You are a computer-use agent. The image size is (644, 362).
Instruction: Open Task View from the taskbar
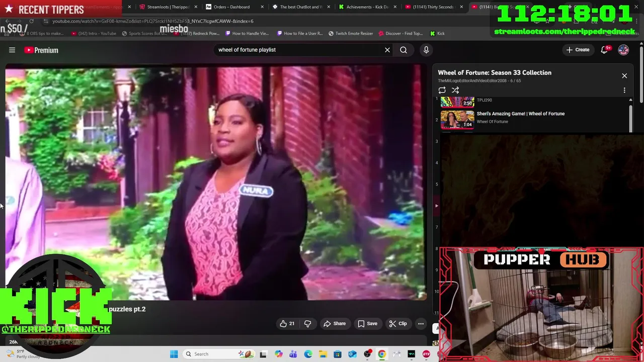pyautogui.click(x=263, y=354)
